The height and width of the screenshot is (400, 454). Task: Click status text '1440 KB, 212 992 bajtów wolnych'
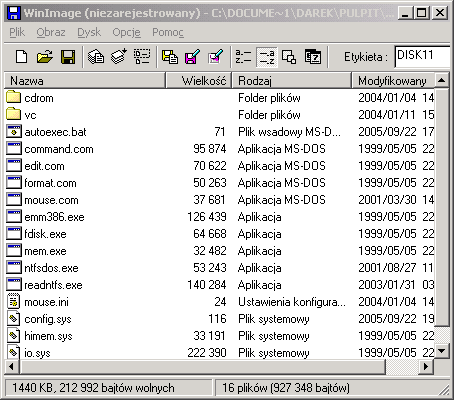93,388
